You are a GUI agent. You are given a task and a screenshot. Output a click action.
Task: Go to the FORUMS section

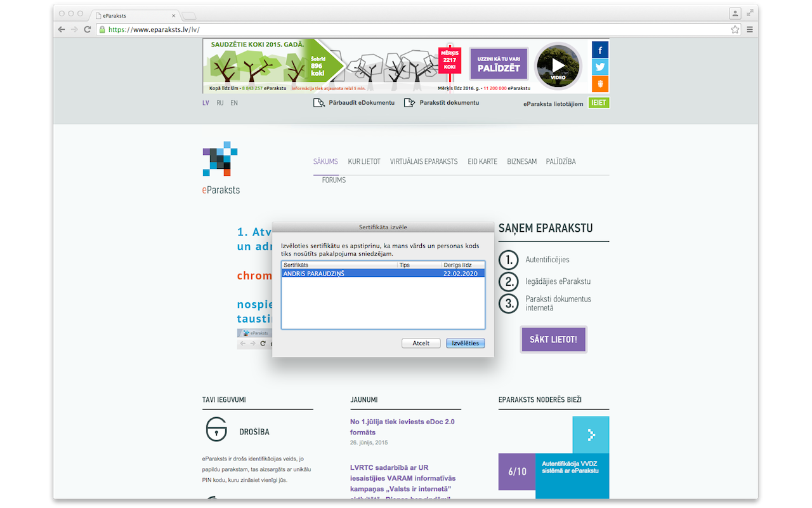(x=334, y=180)
